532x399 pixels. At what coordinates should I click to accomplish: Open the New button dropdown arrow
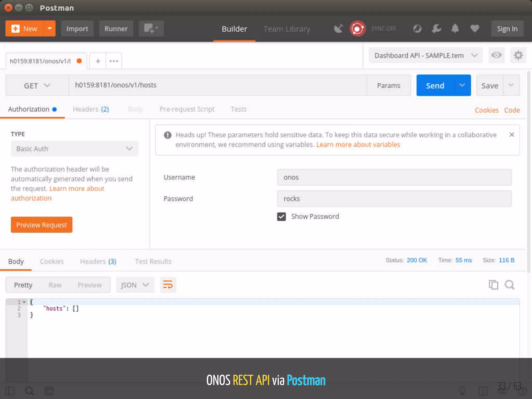[x=50, y=29]
